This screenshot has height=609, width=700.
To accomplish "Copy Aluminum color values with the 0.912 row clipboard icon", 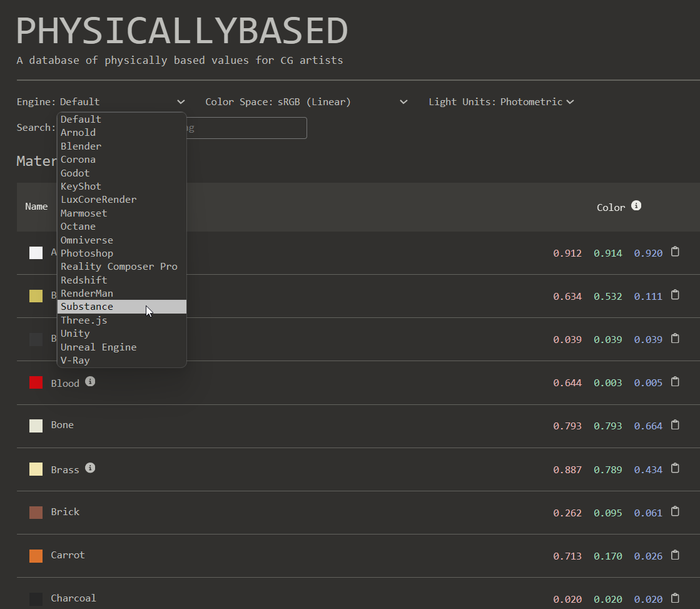I will click(x=675, y=252).
